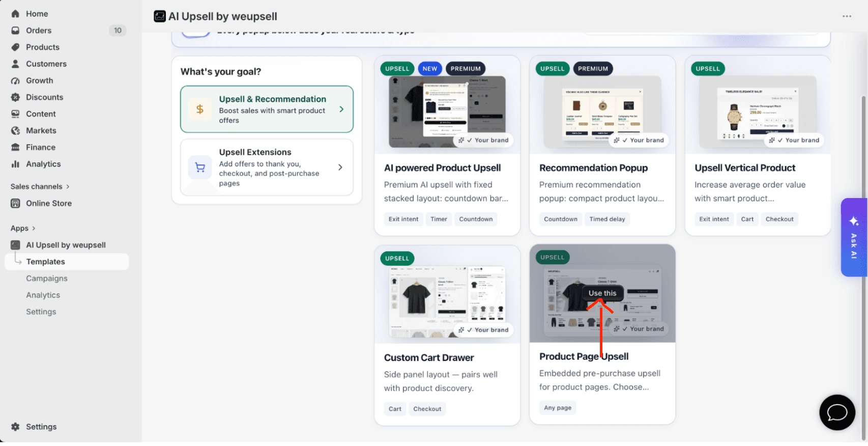Click PREMIUM badge on Recommendation Popup card

593,69
